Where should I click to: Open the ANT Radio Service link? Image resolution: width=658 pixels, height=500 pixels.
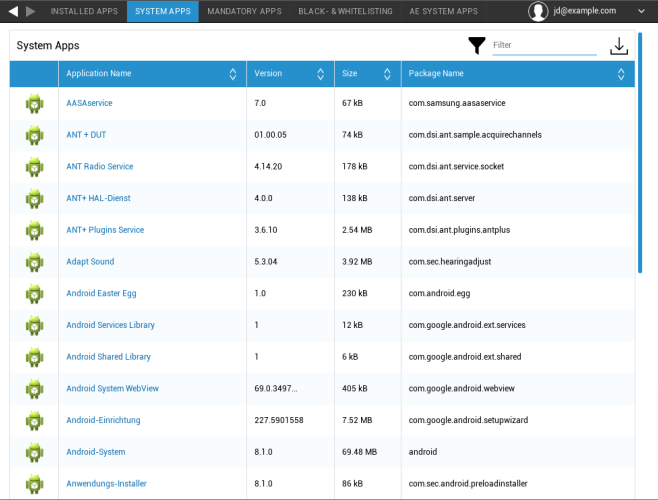click(99, 167)
